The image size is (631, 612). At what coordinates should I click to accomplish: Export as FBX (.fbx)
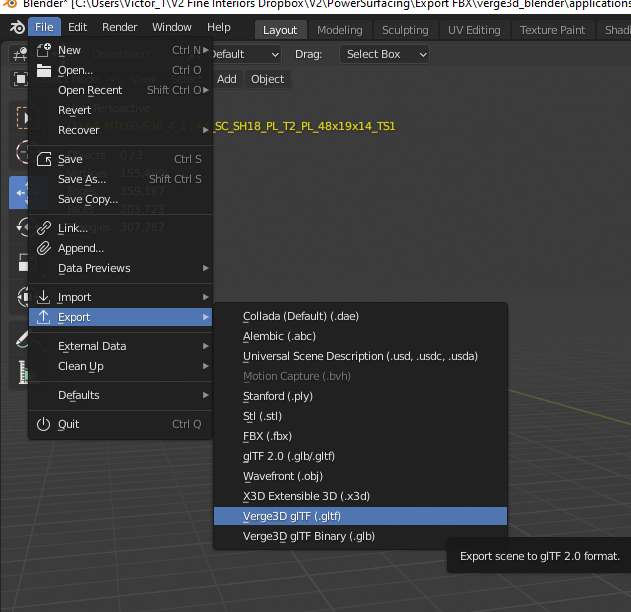(360, 436)
